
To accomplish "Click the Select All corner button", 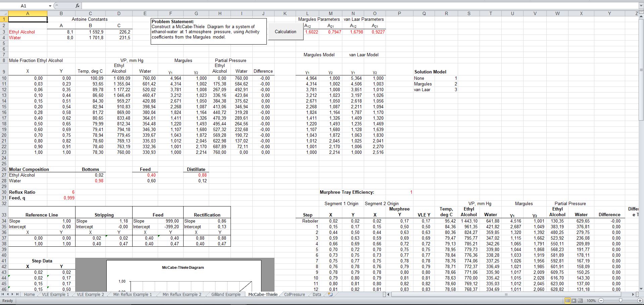I will point(4,13).
